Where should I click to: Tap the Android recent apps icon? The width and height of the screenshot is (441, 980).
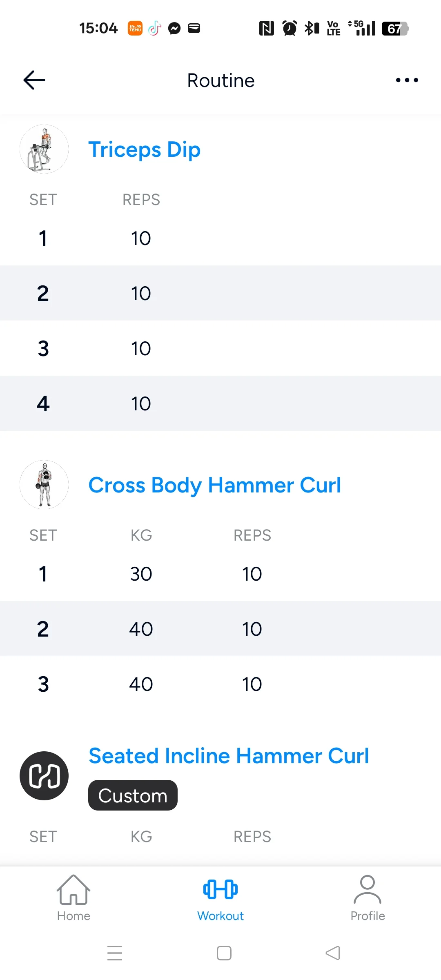[x=115, y=953]
